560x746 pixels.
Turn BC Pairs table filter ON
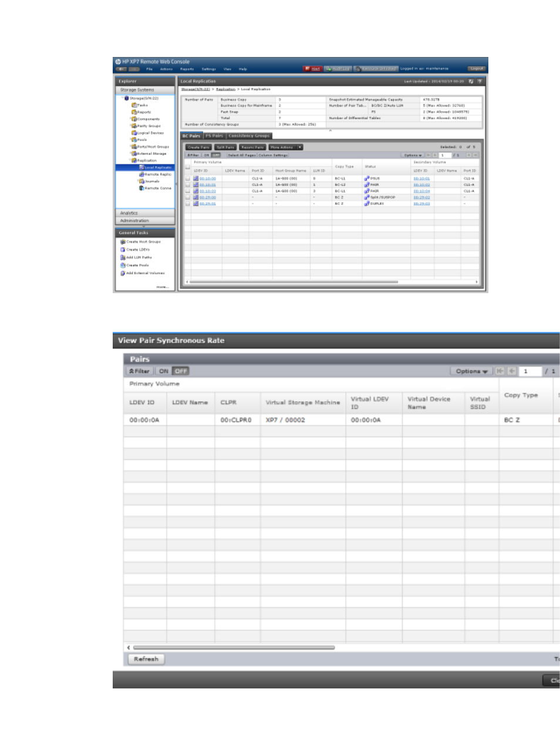(x=206, y=155)
